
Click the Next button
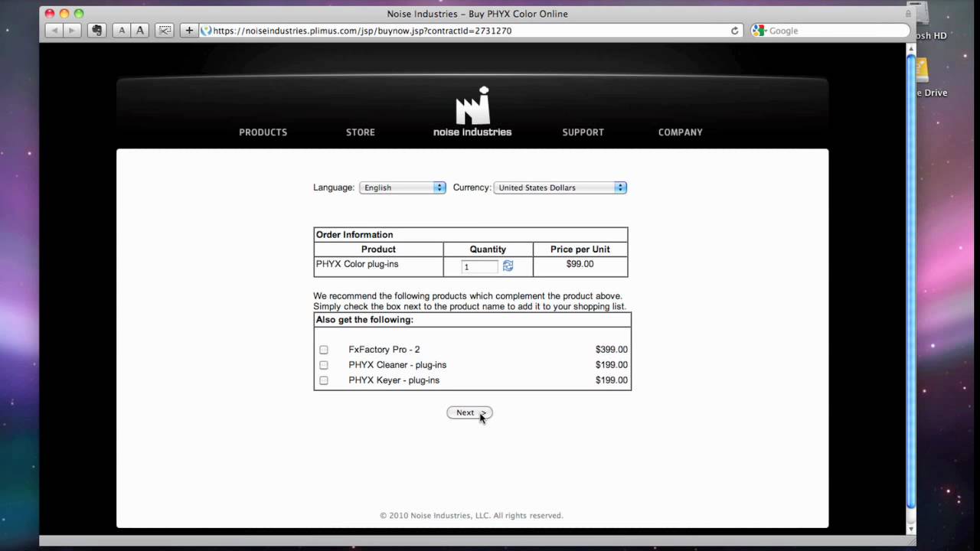469,412
